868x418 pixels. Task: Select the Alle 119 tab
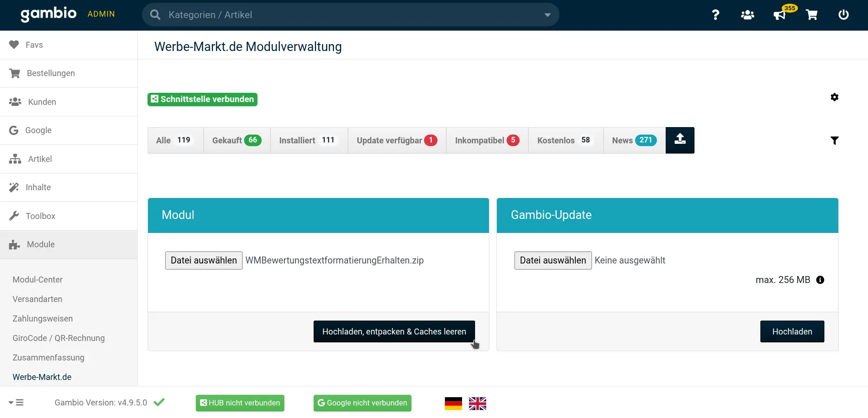pyautogui.click(x=175, y=140)
